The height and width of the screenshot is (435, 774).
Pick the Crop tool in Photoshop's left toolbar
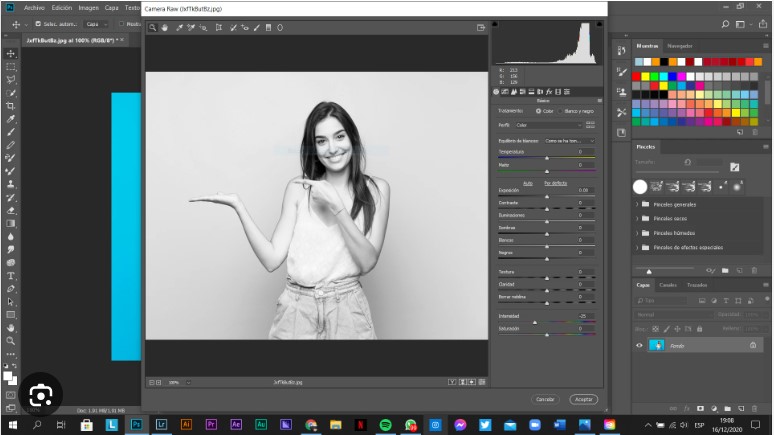click(x=11, y=105)
